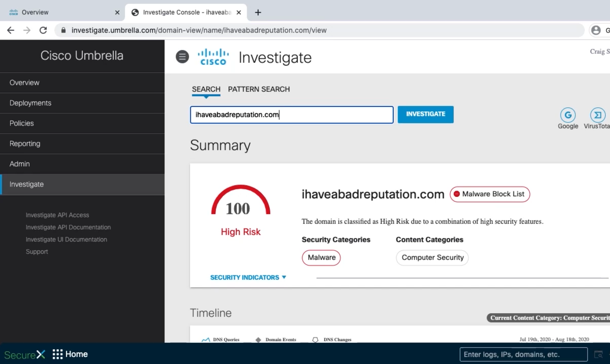Open Investigate API Documentation link

[x=68, y=227]
